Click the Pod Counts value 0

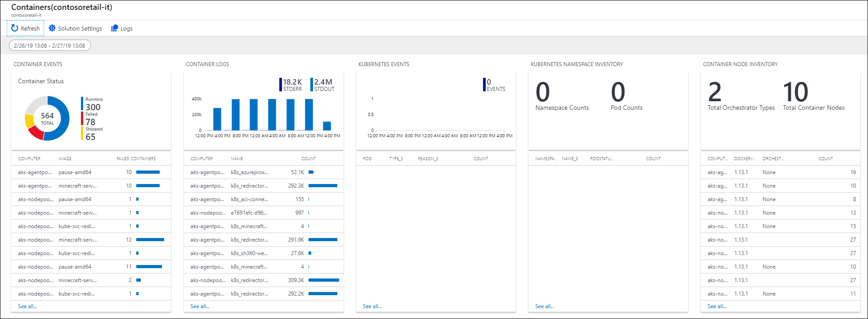tap(618, 92)
